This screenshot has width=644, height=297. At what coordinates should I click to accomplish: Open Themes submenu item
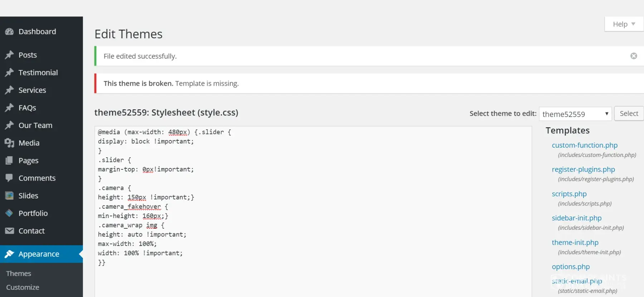[19, 273]
